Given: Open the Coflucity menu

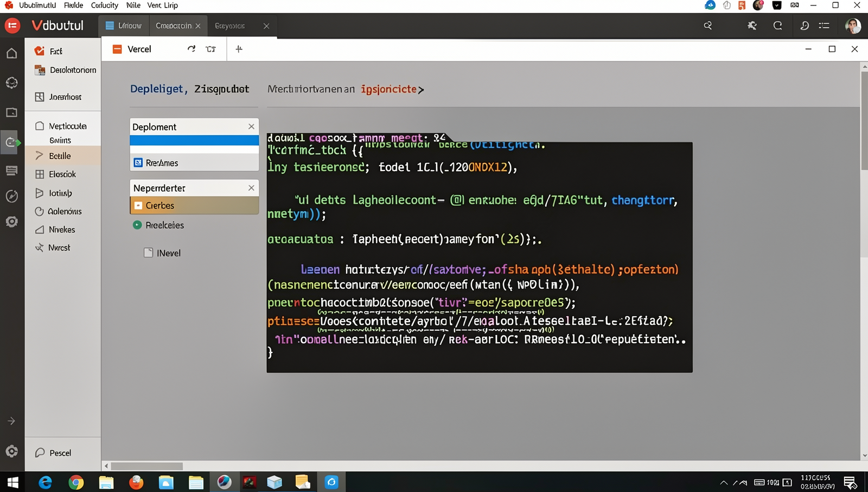Looking at the screenshot, I should 104,5.
